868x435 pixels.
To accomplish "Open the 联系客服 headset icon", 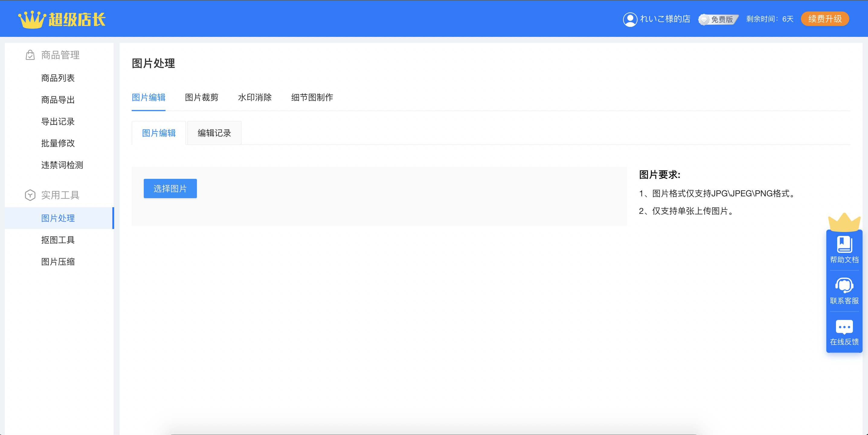I will pos(844,286).
